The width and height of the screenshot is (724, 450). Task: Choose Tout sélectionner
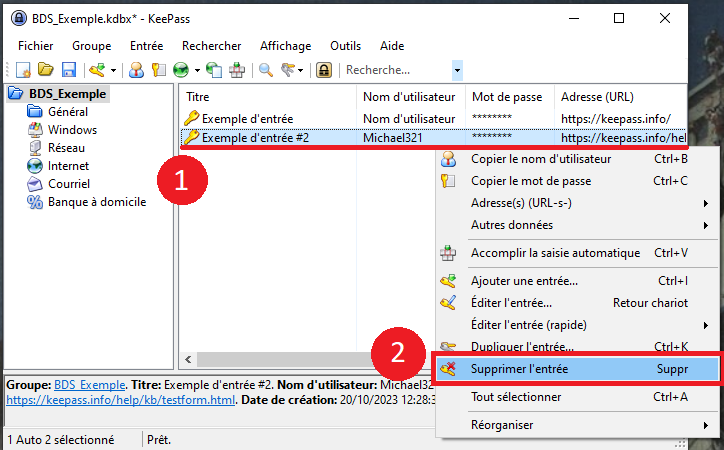pos(577,397)
